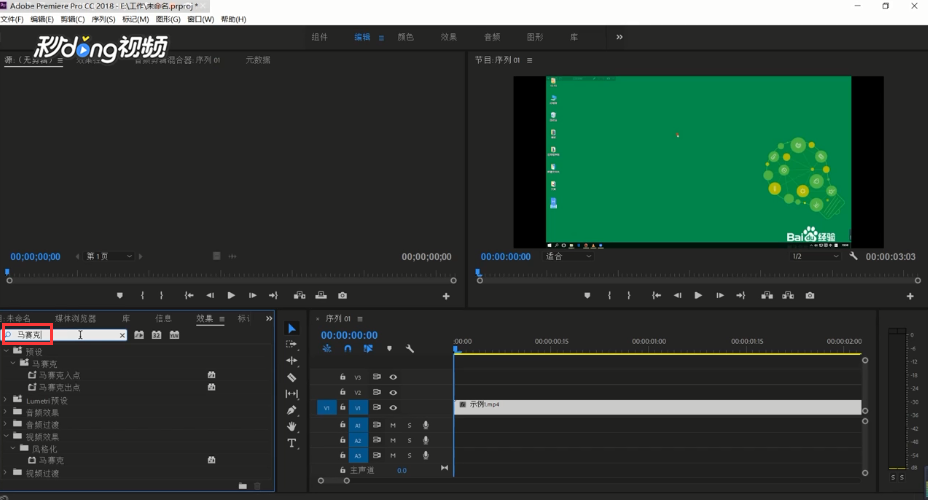
Task: Step forward one frame in program monitor
Action: [x=720, y=295]
